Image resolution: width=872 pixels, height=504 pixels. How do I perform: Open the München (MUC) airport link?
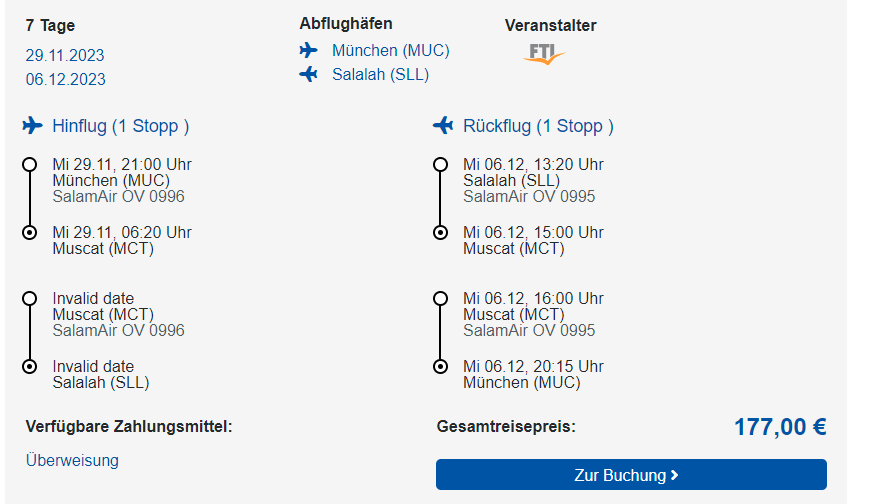pos(390,50)
